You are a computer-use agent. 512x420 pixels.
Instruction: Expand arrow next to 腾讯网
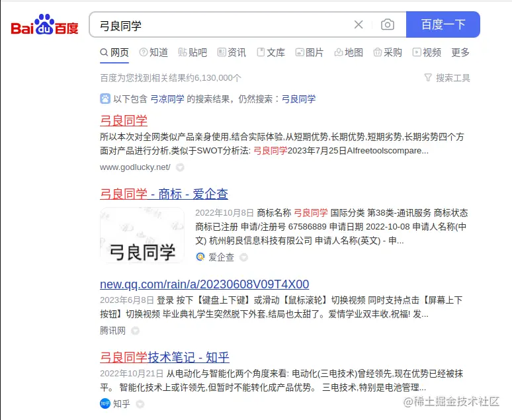coord(135,331)
